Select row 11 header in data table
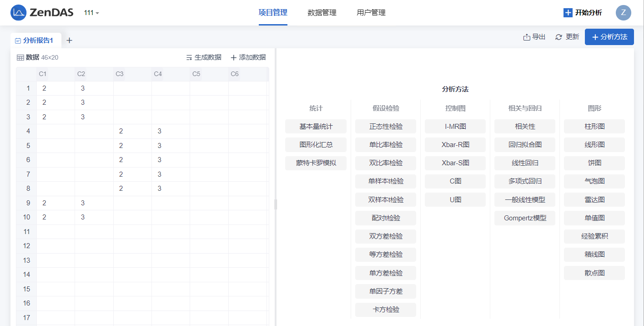 (x=26, y=232)
